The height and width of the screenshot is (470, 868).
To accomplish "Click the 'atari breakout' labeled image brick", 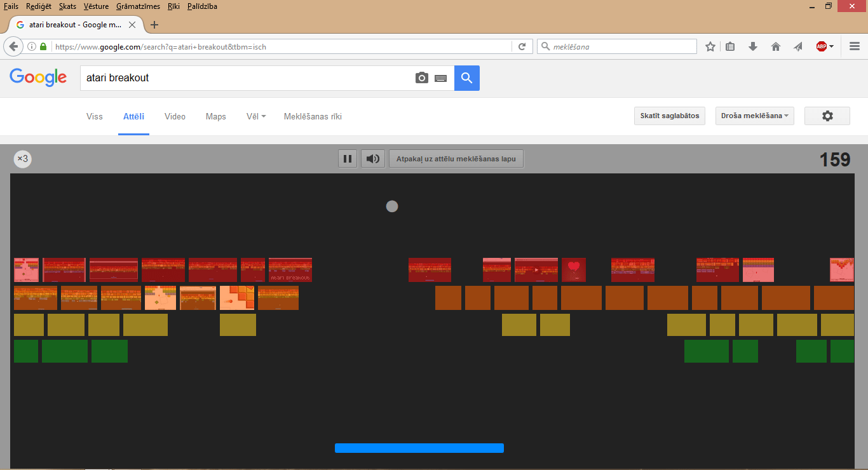I will click(290, 270).
